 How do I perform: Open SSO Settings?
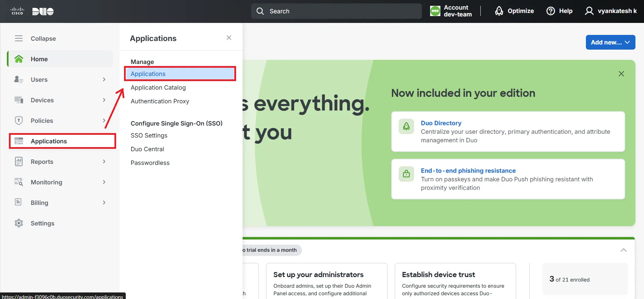pyautogui.click(x=149, y=135)
